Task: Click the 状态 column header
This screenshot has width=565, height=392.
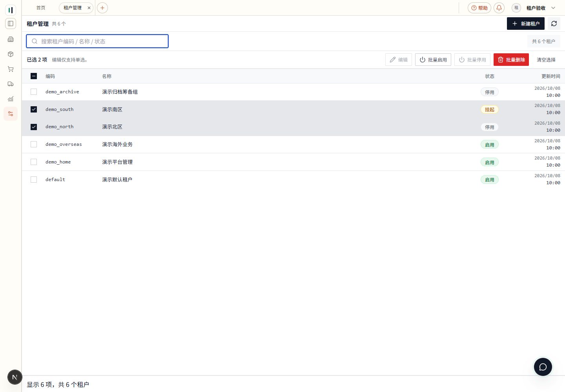Action: (490, 76)
